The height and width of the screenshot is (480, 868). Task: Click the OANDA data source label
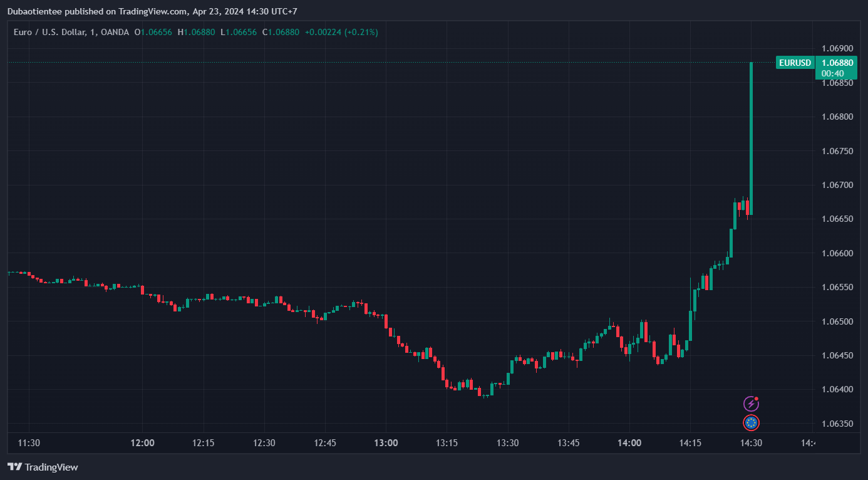115,32
